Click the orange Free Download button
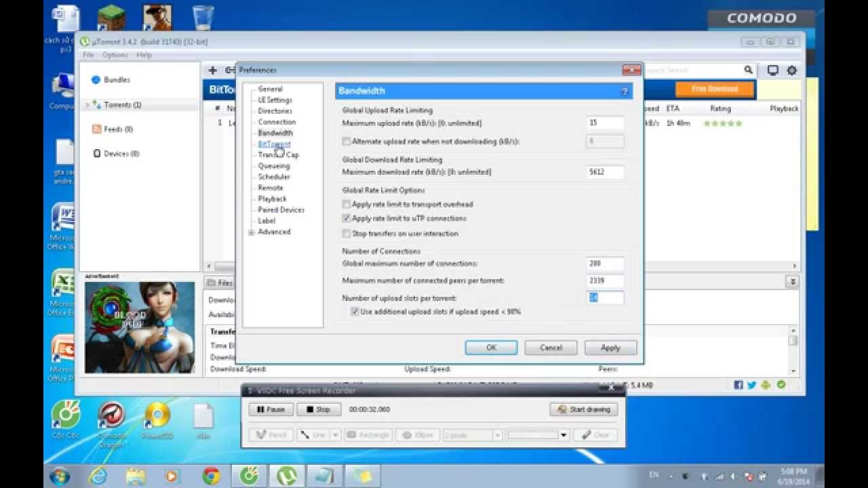This screenshot has width=868, height=488. pyautogui.click(x=715, y=89)
